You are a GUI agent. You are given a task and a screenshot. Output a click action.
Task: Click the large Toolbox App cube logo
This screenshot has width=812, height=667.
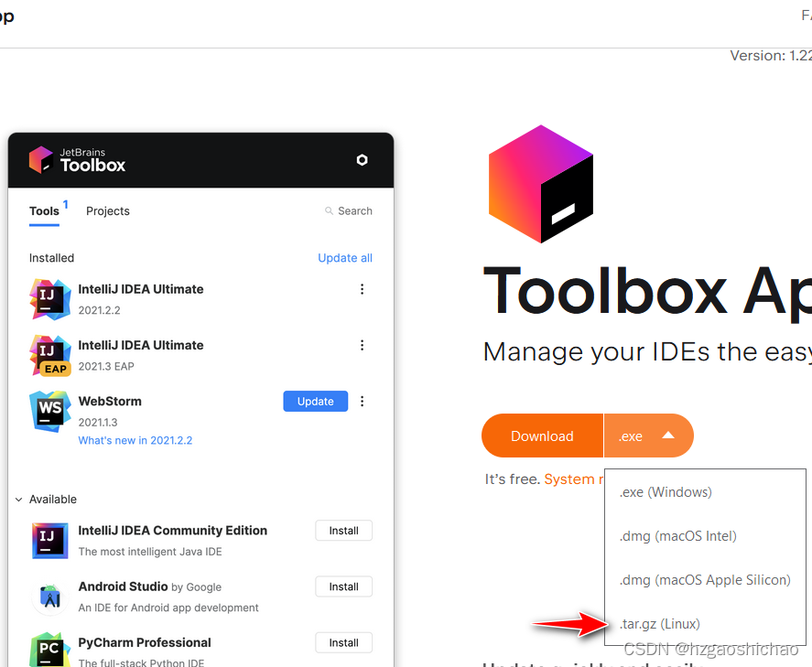[x=541, y=184]
